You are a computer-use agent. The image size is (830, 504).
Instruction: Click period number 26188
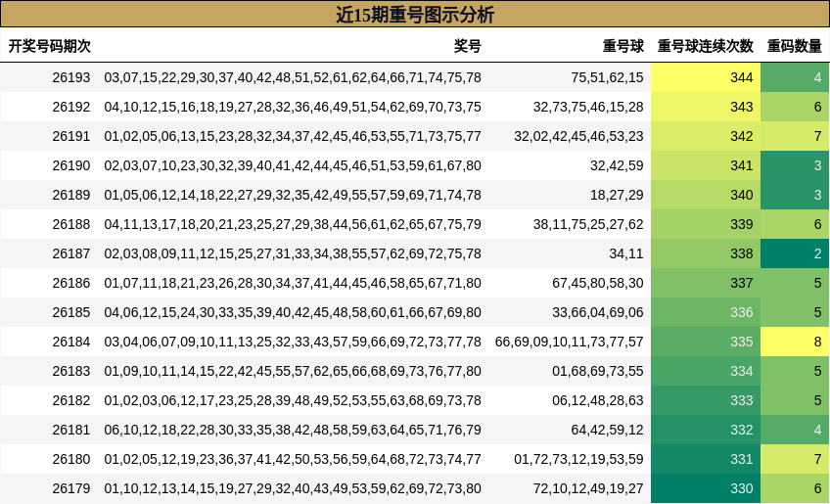71,224
